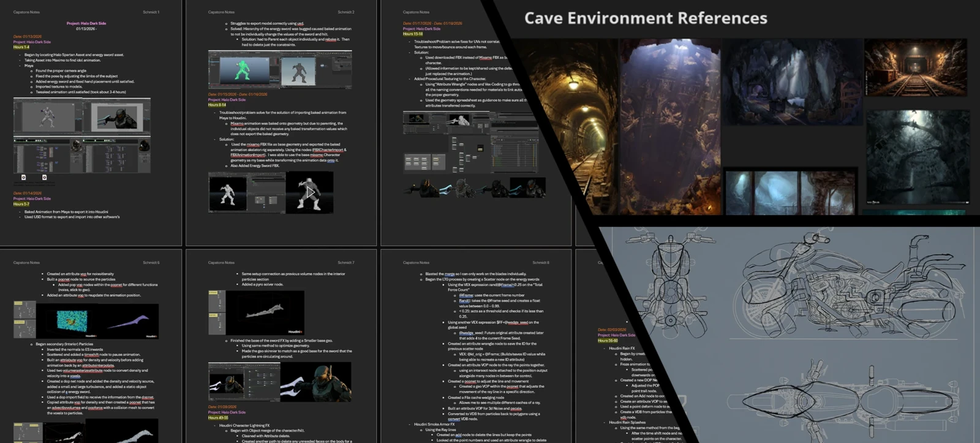Open the Maya viewport screenshot on page Schmidt 1

82,116
